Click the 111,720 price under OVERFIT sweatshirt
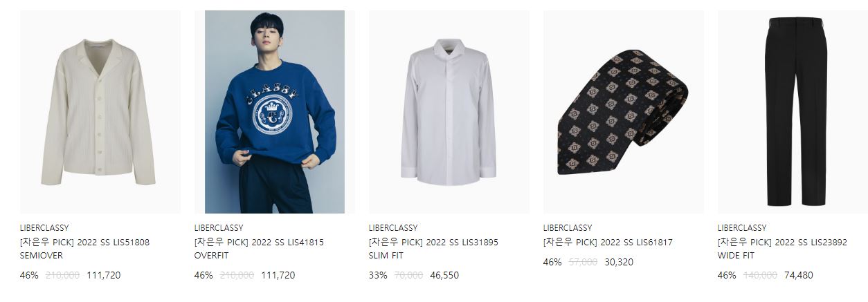This screenshot has width=868, height=302. pyautogui.click(x=278, y=275)
